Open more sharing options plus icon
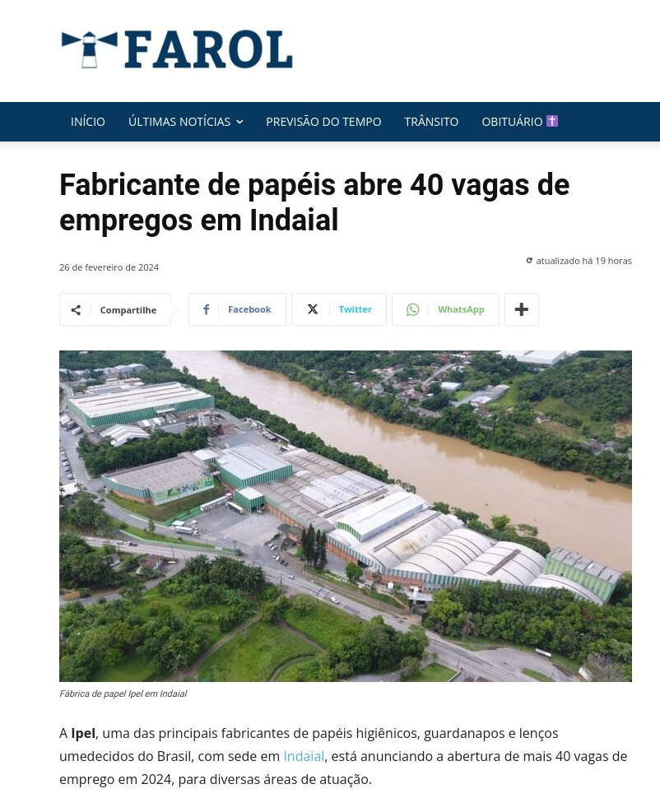The width and height of the screenshot is (660, 812). click(522, 309)
